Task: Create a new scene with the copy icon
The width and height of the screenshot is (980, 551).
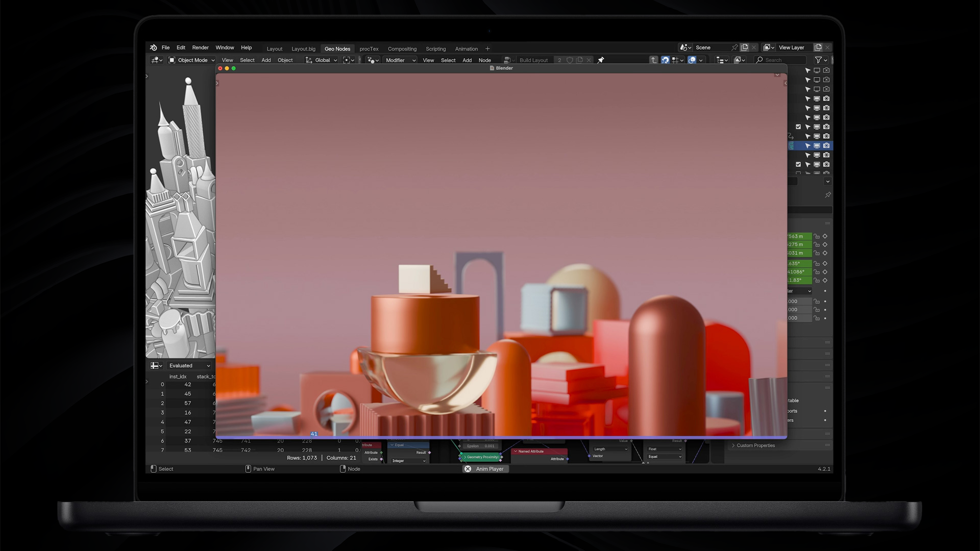Action: tap(745, 47)
